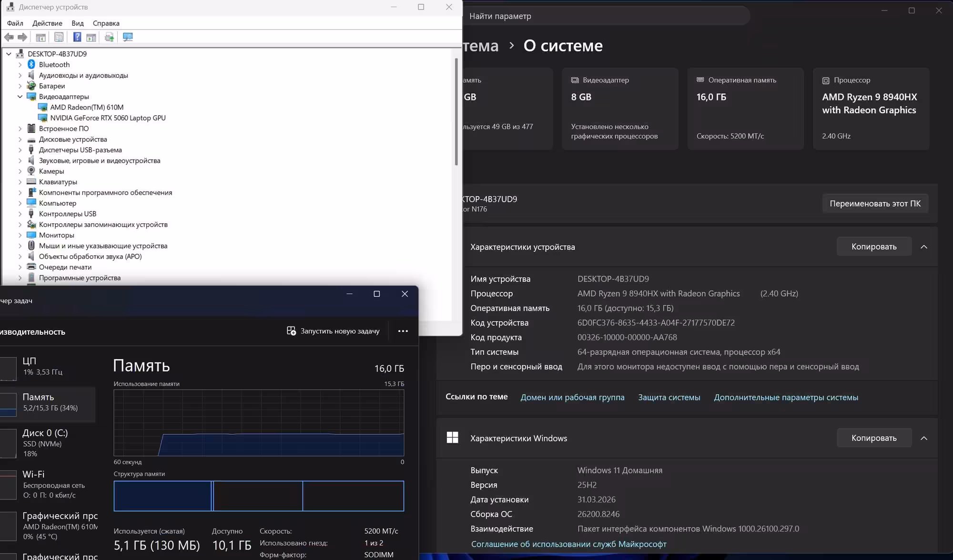Click the show/hide console tree toolbar icon

click(x=41, y=37)
